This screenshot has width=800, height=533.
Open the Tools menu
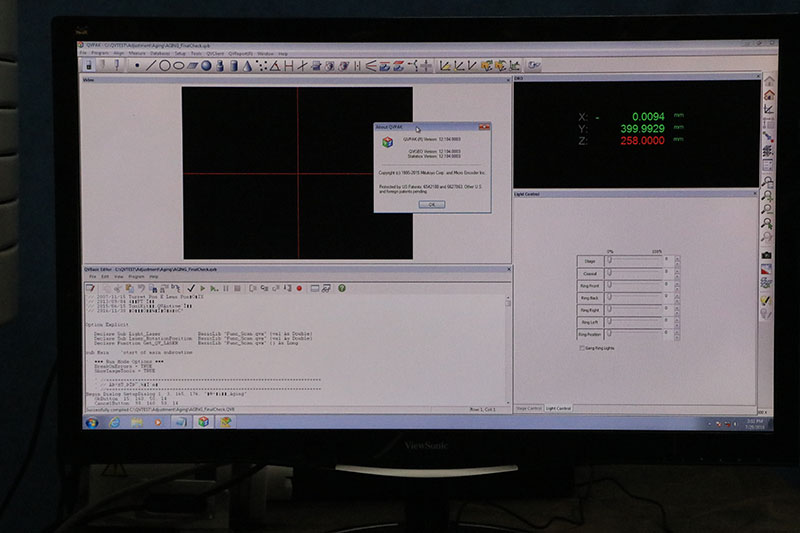(x=196, y=53)
